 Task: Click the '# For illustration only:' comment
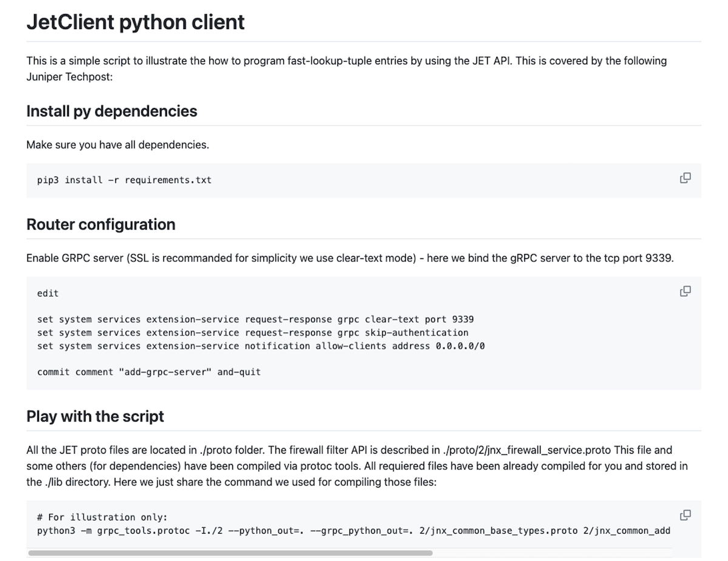(102, 517)
